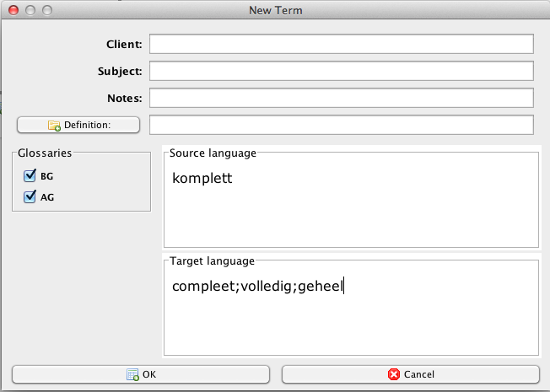The width and height of the screenshot is (550, 392).
Task: Close the New Term window
Action: click(x=13, y=10)
